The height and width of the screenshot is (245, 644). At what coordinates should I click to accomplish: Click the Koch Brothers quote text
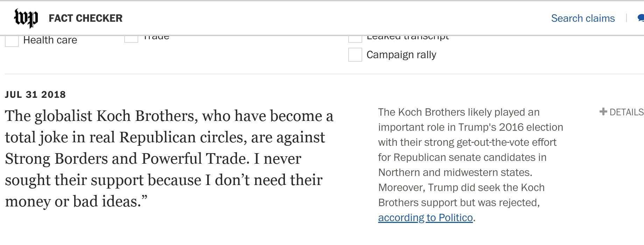point(168,158)
